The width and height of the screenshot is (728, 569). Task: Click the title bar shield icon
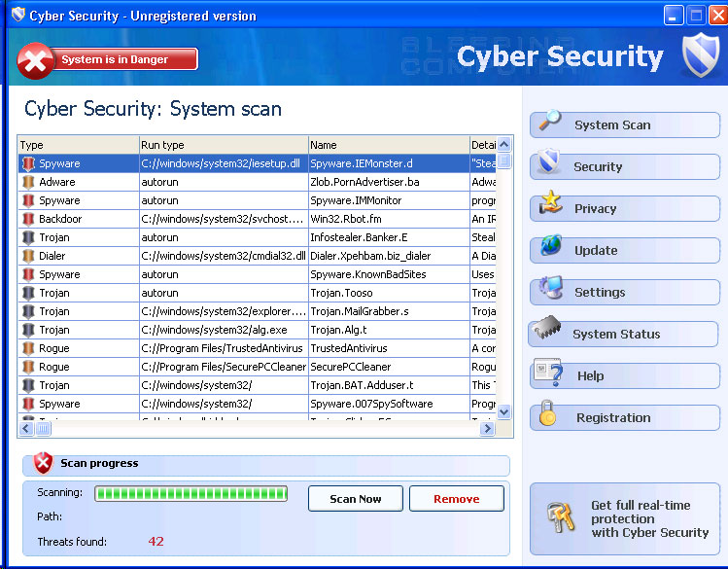pos(17,15)
